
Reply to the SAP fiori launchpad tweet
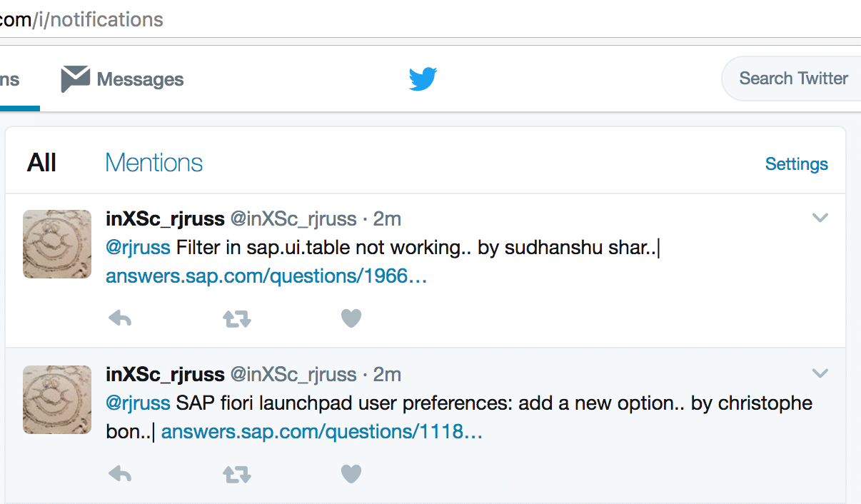120,474
